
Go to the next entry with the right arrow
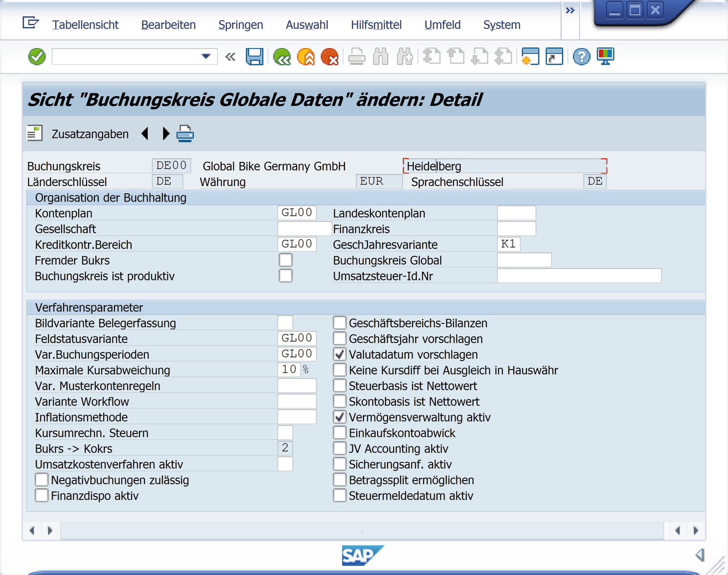pyautogui.click(x=166, y=134)
